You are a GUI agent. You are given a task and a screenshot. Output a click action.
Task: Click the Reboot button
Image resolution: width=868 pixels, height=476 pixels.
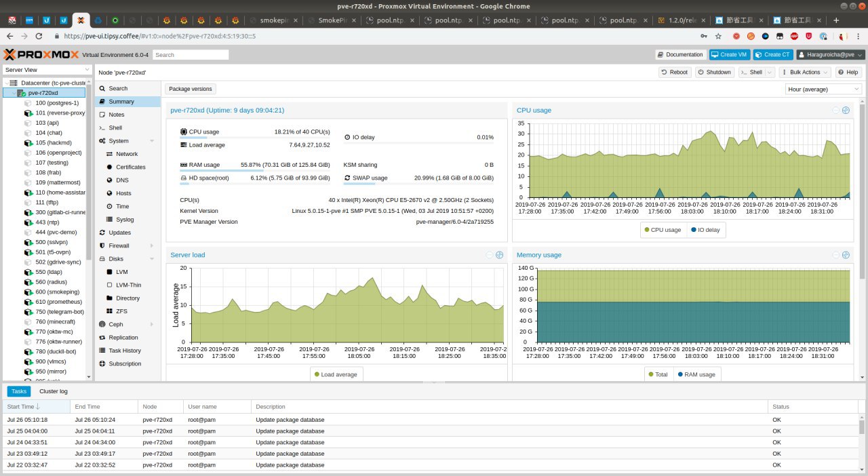tap(675, 72)
